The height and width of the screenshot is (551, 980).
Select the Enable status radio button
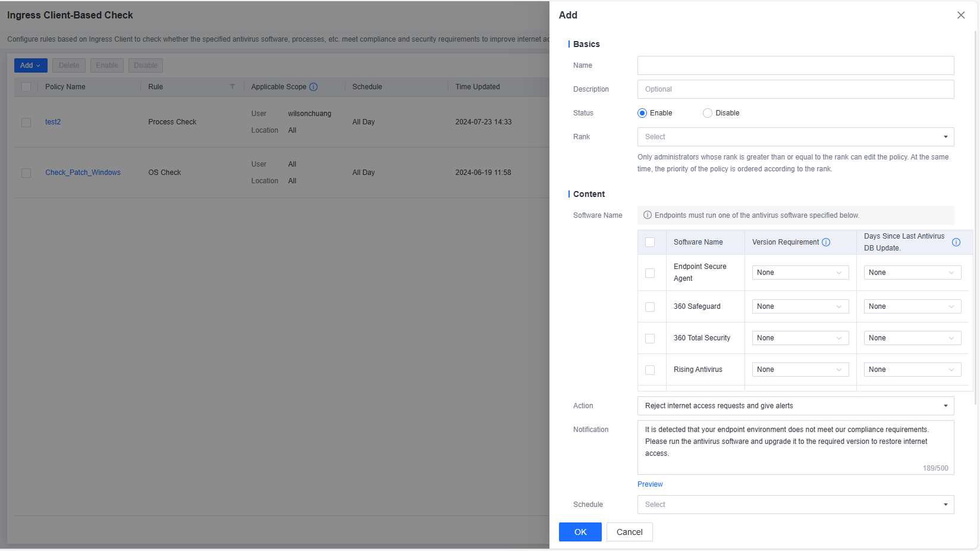click(642, 113)
